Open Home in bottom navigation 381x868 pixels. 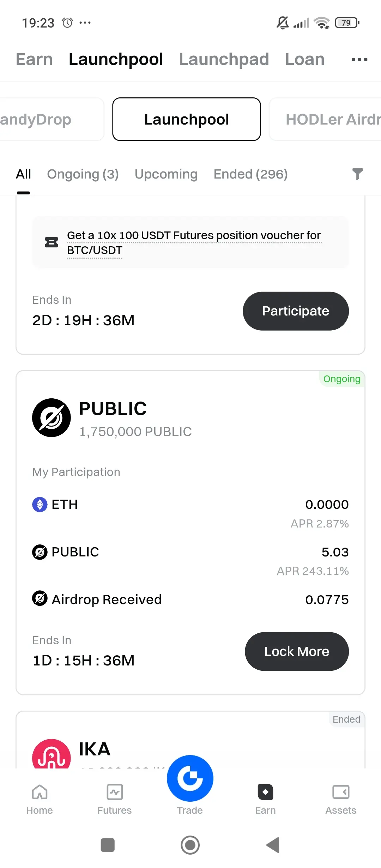tap(40, 800)
